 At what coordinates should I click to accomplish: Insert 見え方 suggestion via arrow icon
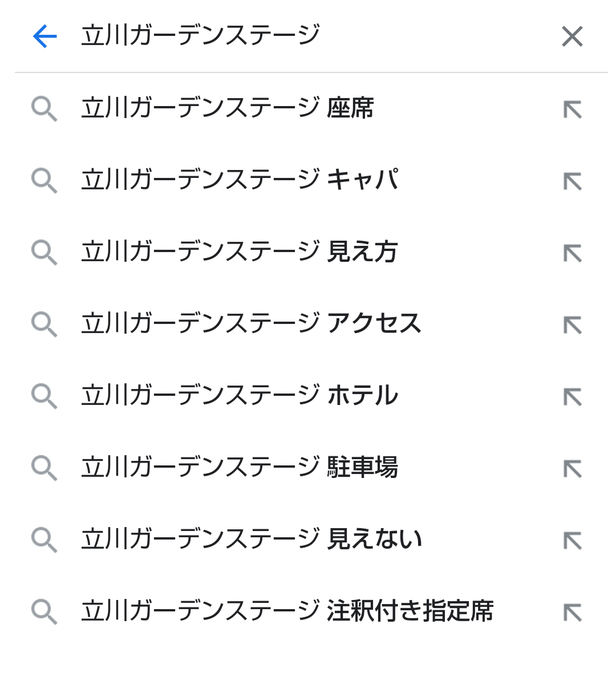point(573,253)
